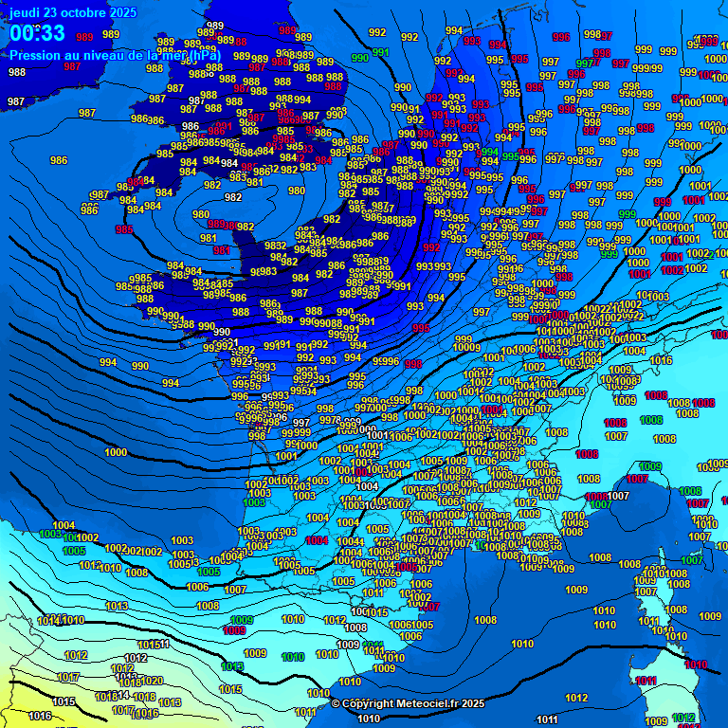Select the white 1011 pressure reading
The width and height of the screenshot is (728, 728).
tap(547, 720)
